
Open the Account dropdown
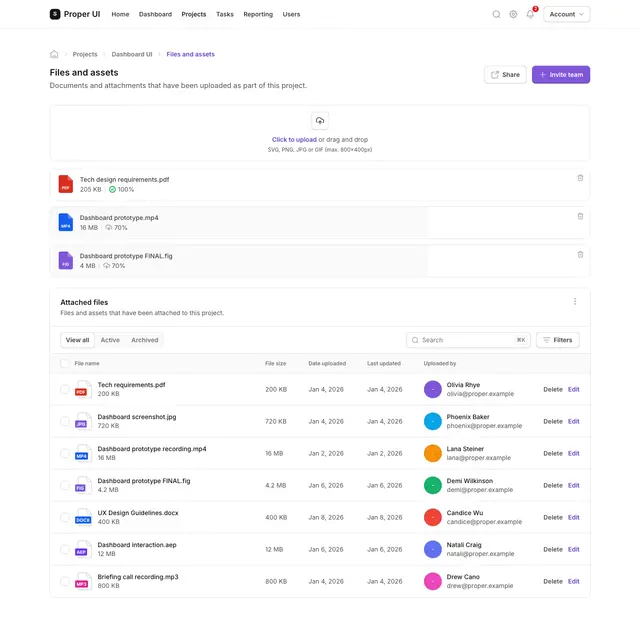tap(567, 14)
